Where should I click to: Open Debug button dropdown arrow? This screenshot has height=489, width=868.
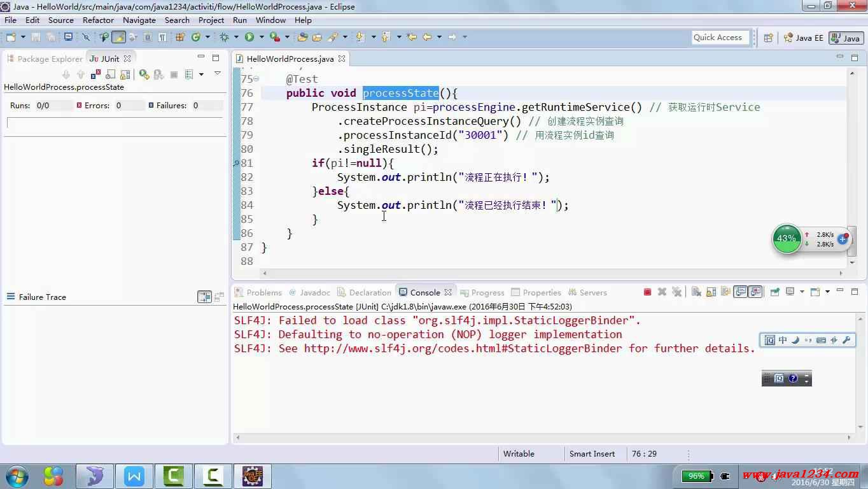click(x=236, y=37)
